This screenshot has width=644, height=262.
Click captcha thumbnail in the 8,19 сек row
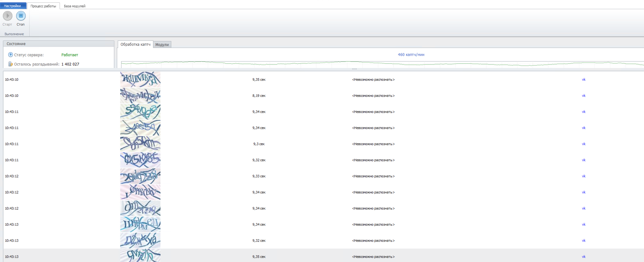[x=140, y=96]
